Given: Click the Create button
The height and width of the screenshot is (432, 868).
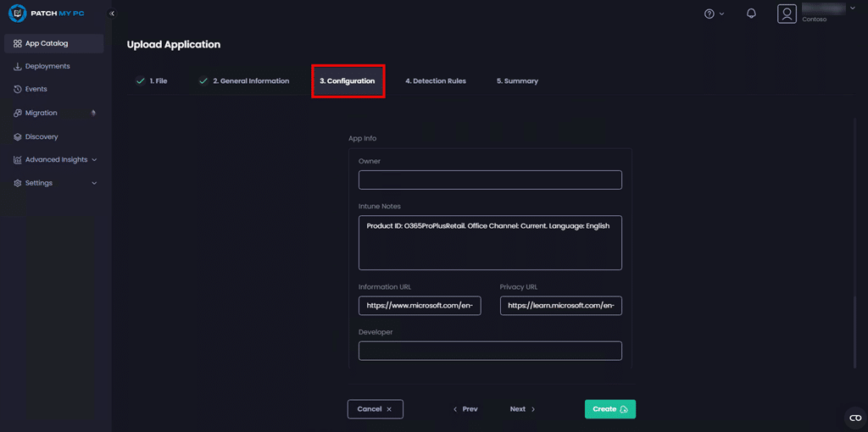Looking at the screenshot, I should point(609,409).
